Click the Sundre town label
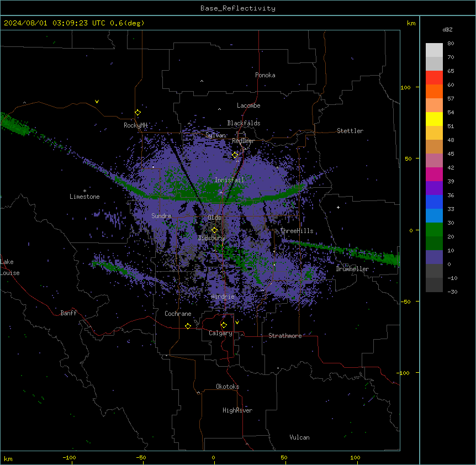 pos(161,216)
